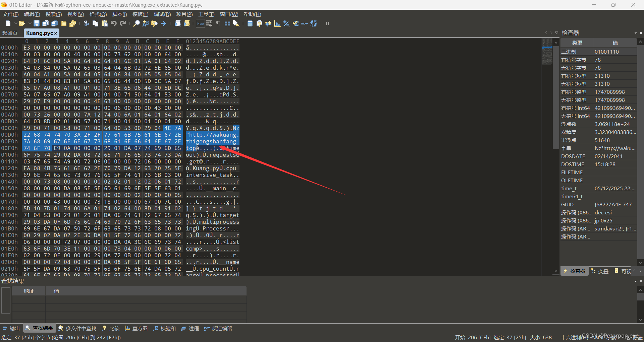This screenshot has height=342, width=644.
Task: Open the 编辑(E) menu
Action: point(32,14)
